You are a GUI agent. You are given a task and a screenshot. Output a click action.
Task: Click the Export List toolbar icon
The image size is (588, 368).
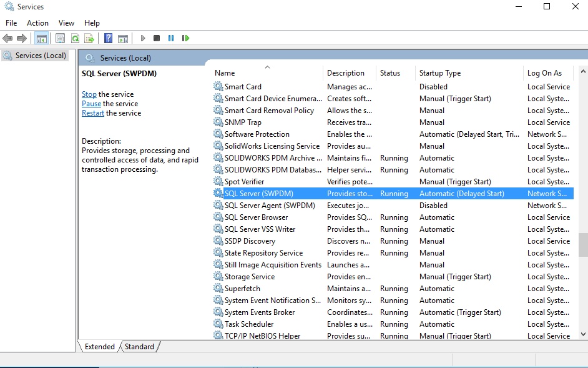coord(89,38)
